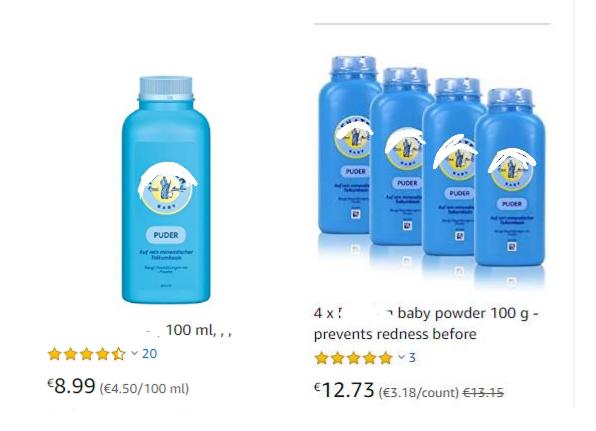Image resolution: width=596 pixels, height=431 pixels.
Task: Open the 20 reviews count link
Action: [149, 353]
